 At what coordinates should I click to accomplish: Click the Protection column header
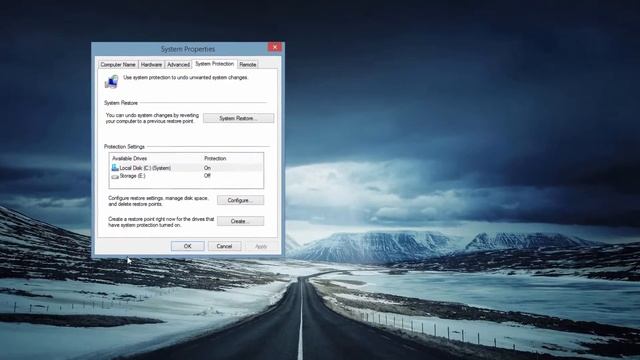click(x=215, y=158)
